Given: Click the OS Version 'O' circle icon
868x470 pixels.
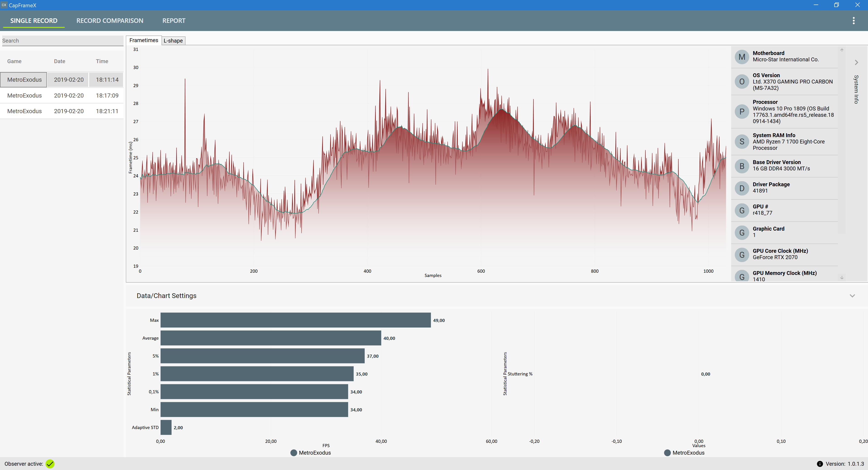Looking at the screenshot, I should pos(742,82).
